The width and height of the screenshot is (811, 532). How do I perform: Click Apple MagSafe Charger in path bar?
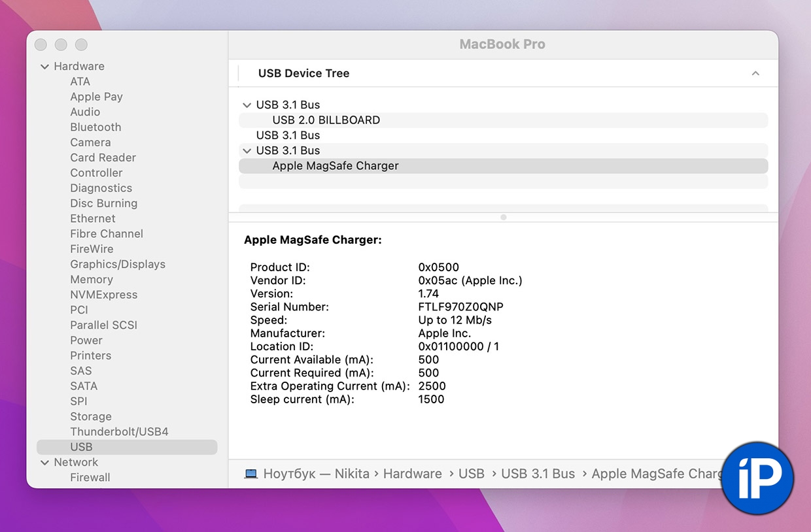[657, 474]
